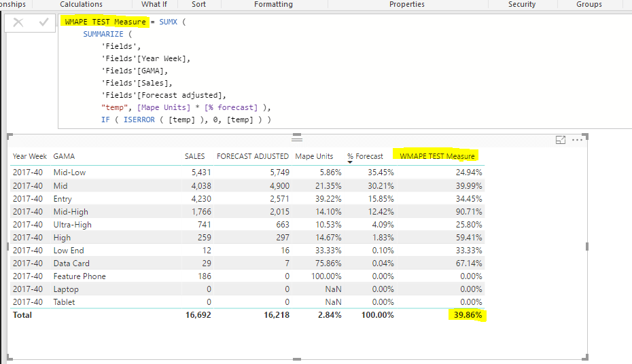Viewport: 632px width, 364px height.
Task: Click Mape Units value 39.22%
Action: pyautogui.click(x=328, y=199)
